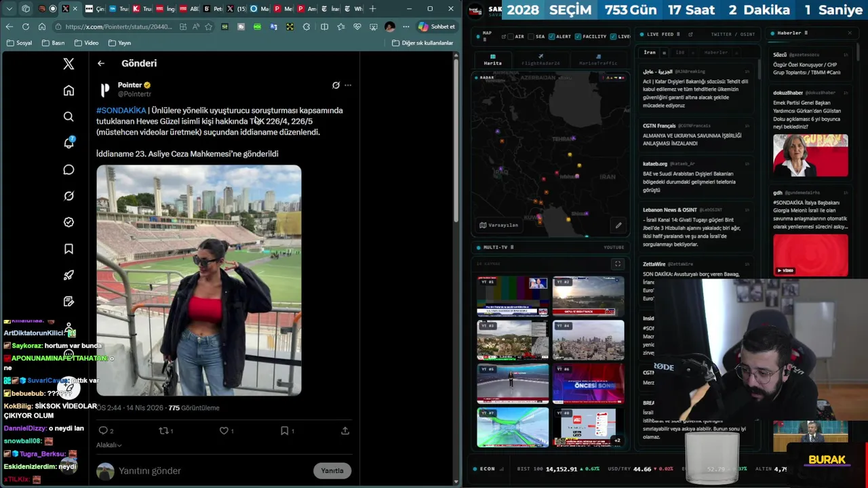Open the YT 03 video thumbnail
Screen dimensions: 868x488
(x=513, y=340)
